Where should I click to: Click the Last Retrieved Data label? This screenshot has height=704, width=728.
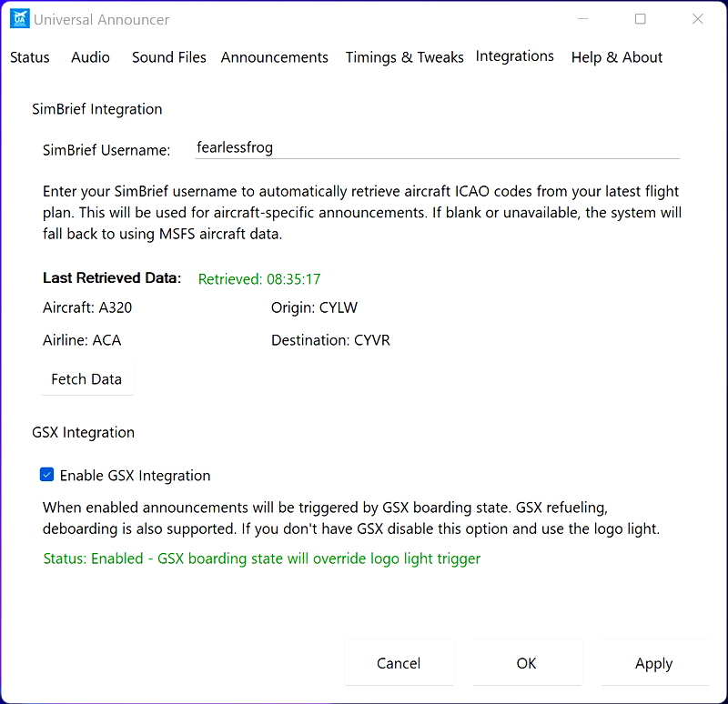[x=112, y=277]
